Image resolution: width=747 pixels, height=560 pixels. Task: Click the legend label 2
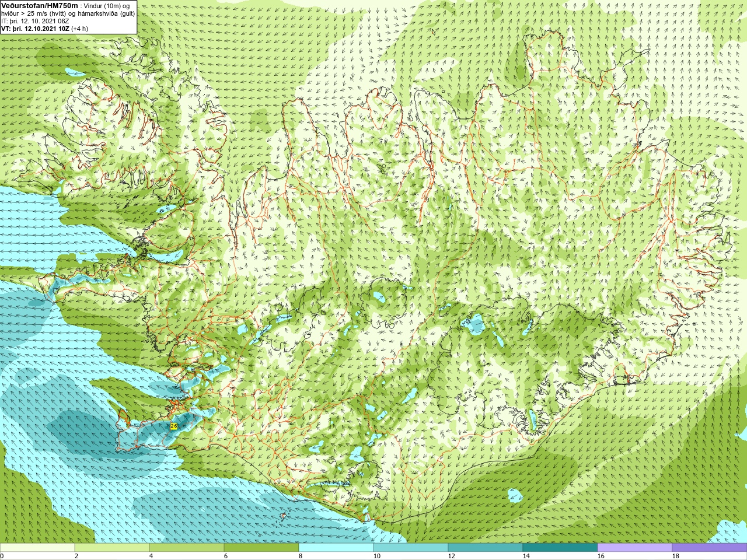tap(76, 556)
